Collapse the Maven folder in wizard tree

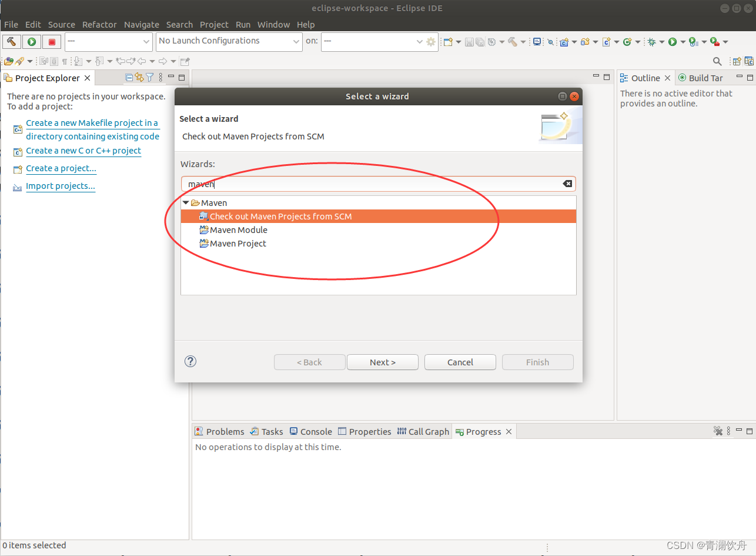pos(186,202)
